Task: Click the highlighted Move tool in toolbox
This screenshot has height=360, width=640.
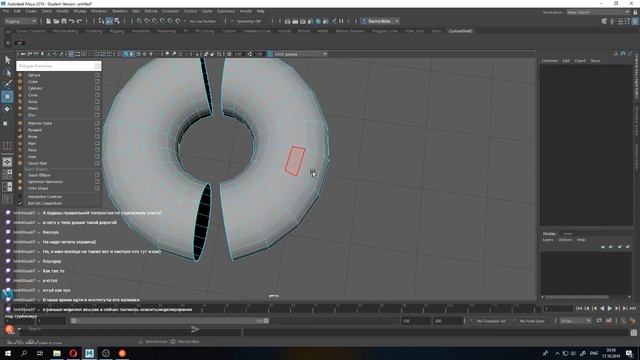Action: pyautogui.click(x=7, y=97)
